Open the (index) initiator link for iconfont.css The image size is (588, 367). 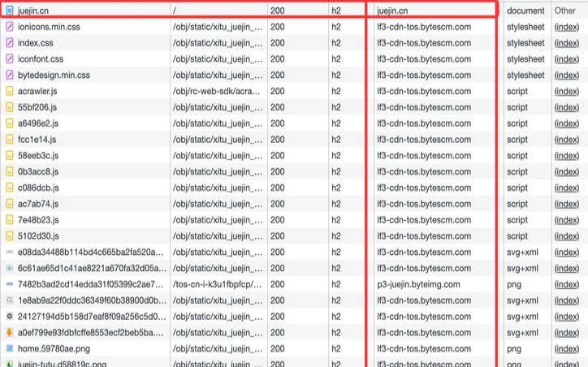(x=566, y=59)
